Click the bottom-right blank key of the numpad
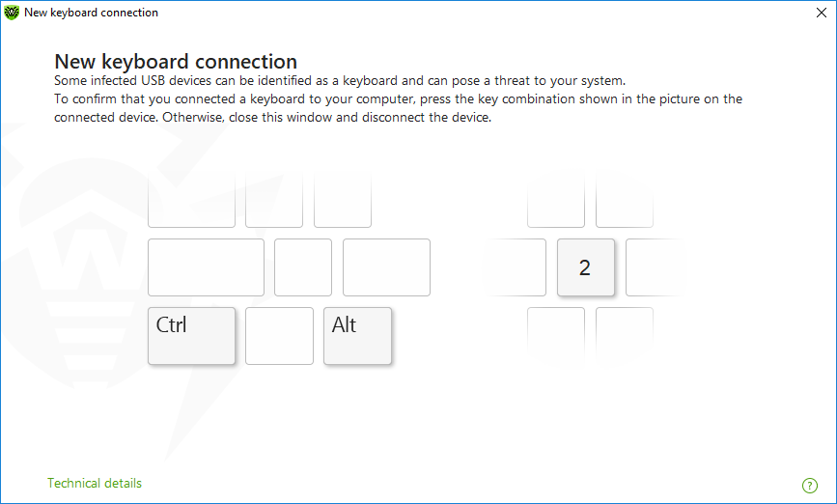Viewport: 837px width, 504px height. pyautogui.click(x=624, y=333)
